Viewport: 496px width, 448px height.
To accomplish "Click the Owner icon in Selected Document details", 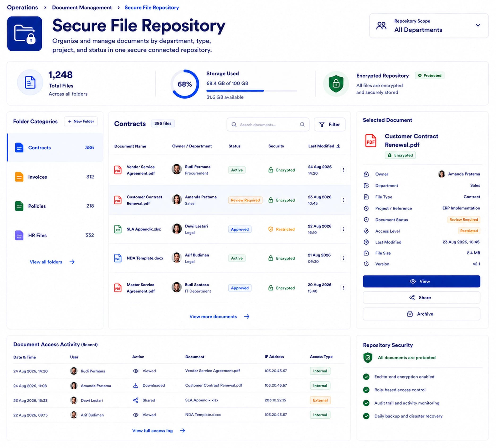I will (x=366, y=174).
